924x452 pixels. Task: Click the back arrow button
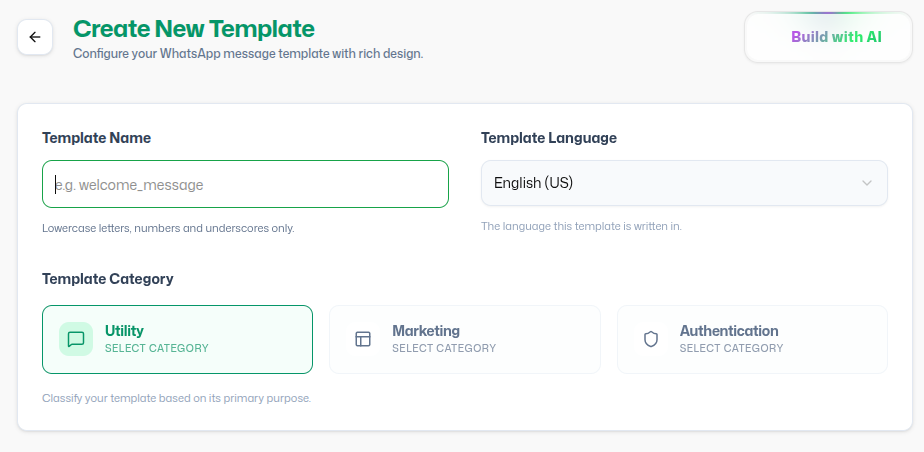[35, 37]
